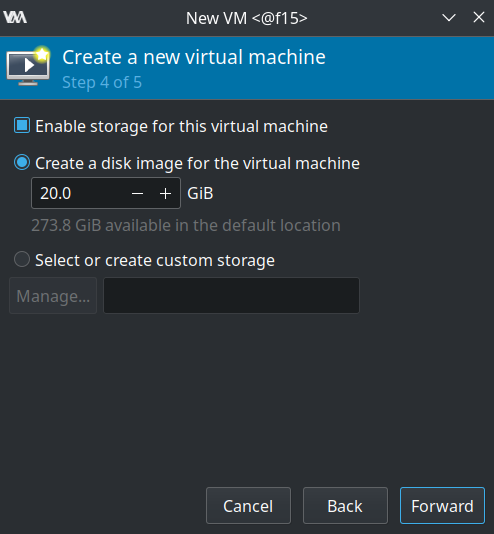494x534 pixels.
Task: Click the GiB unit label
Action: pyautogui.click(x=200, y=193)
